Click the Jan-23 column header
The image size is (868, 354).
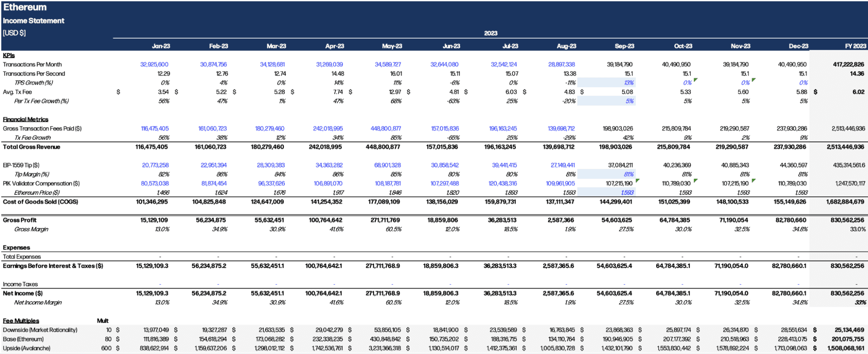click(x=161, y=46)
